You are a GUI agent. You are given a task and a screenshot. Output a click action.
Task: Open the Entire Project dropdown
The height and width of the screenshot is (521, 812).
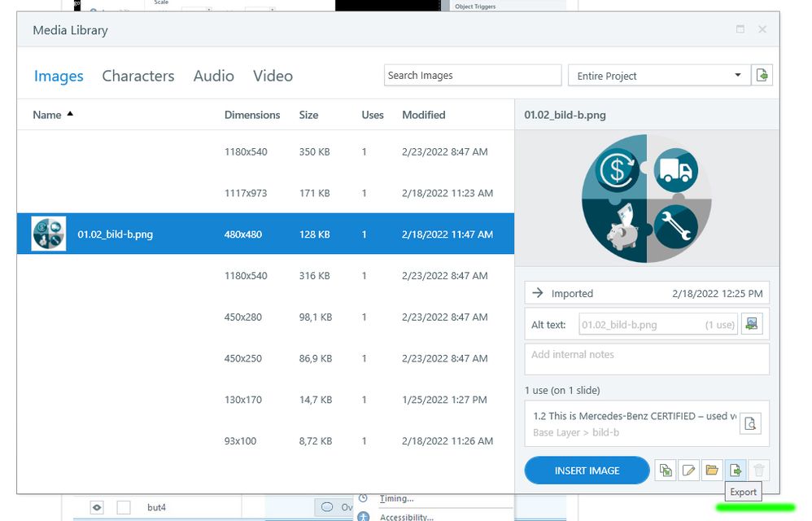point(657,76)
